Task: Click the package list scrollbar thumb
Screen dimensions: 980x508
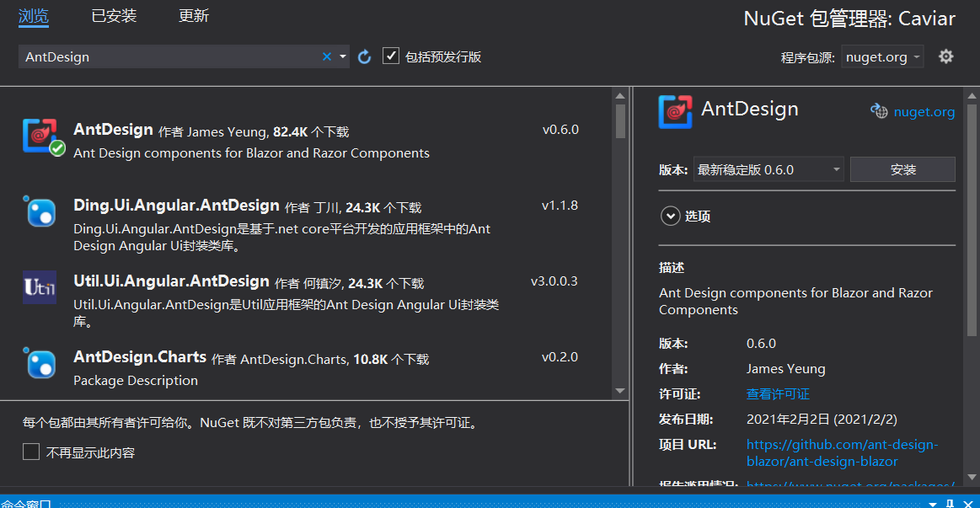Action: pos(620,120)
